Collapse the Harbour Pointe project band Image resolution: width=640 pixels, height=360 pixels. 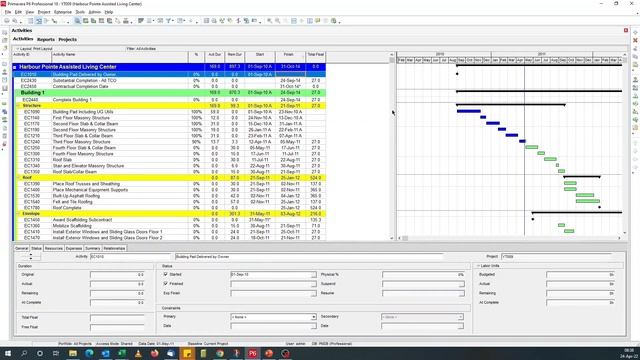click(15, 67)
